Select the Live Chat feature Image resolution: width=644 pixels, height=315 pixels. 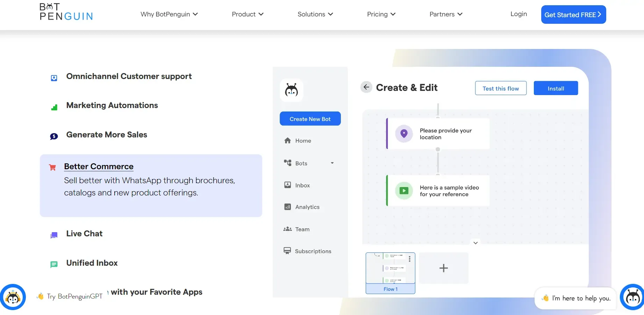coord(84,234)
